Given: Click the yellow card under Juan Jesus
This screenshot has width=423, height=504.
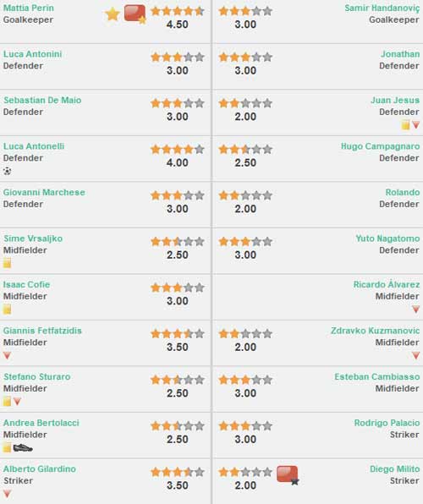Looking at the screenshot, I should click(x=405, y=124).
